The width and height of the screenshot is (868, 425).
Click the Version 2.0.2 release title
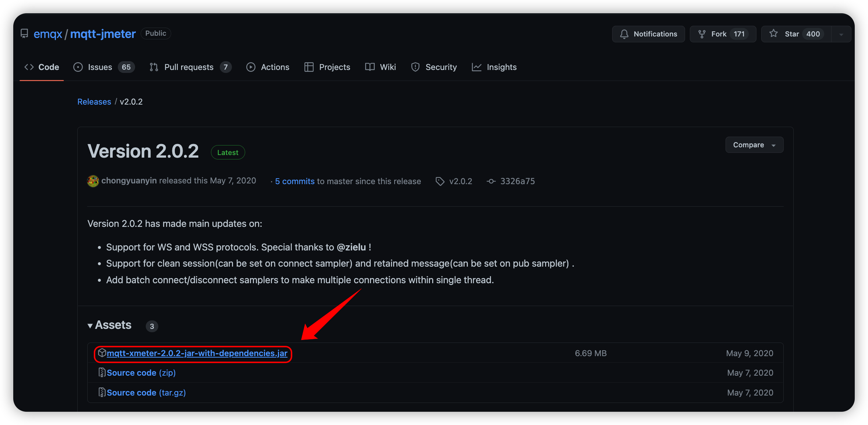point(143,151)
